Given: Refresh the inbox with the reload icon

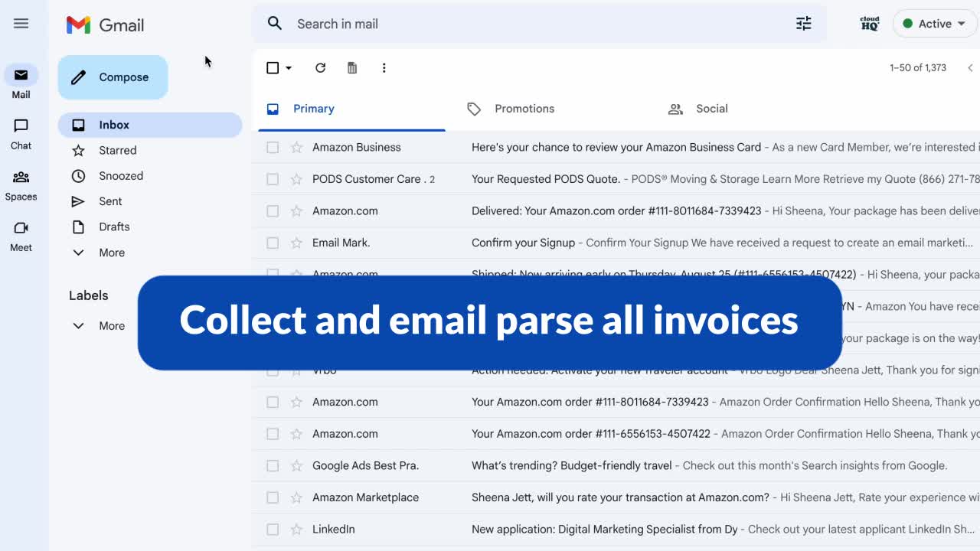Looking at the screenshot, I should point(320,68).
